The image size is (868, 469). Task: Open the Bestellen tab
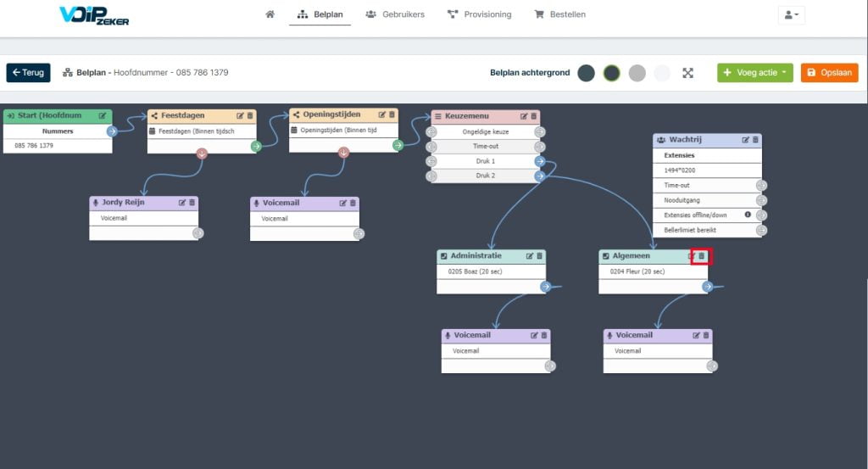559,14
